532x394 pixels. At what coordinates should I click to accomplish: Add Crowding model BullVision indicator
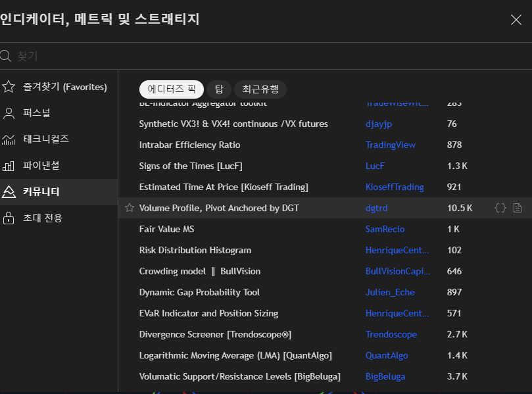[x=200, y=271]
